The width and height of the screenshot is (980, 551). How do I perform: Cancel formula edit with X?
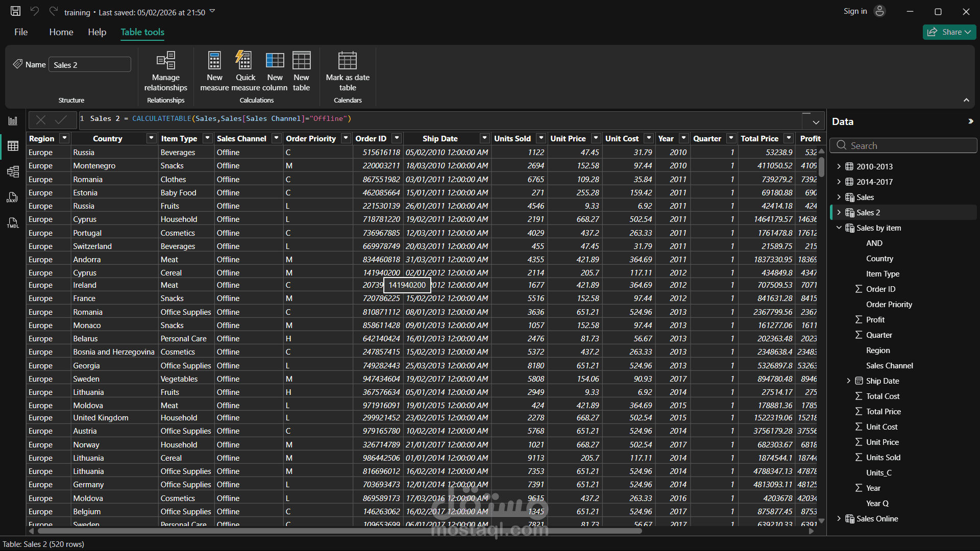[x=41, y=120]
